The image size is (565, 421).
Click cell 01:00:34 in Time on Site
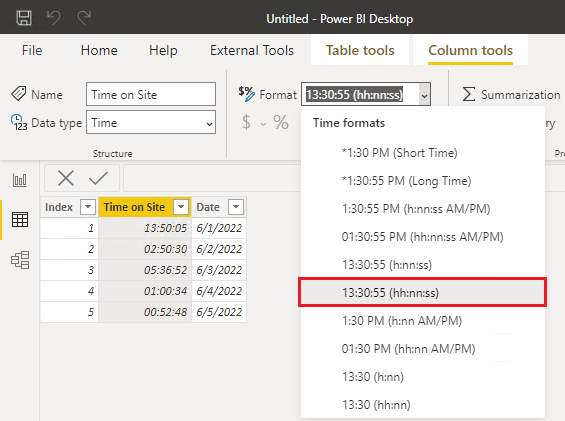145,291
